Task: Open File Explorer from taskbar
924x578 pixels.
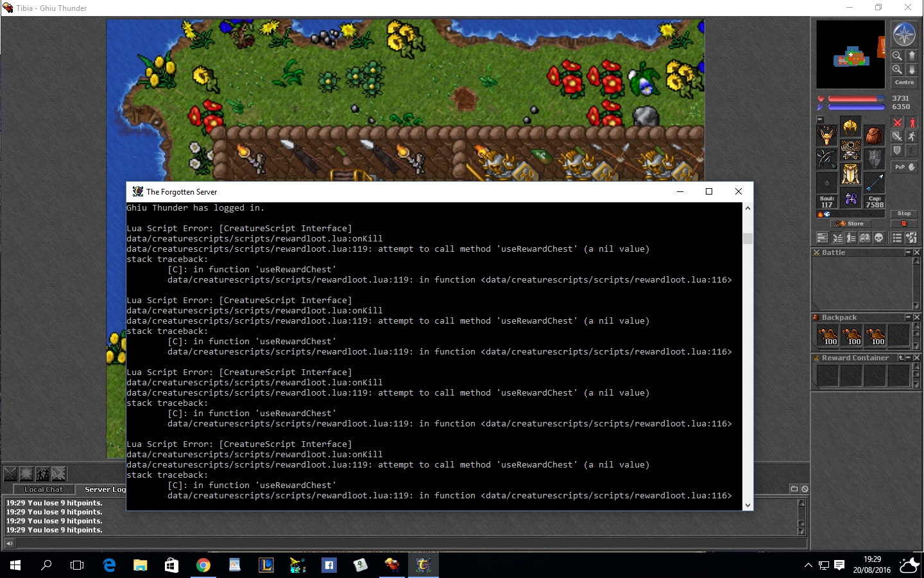Action: pos(140,565)
